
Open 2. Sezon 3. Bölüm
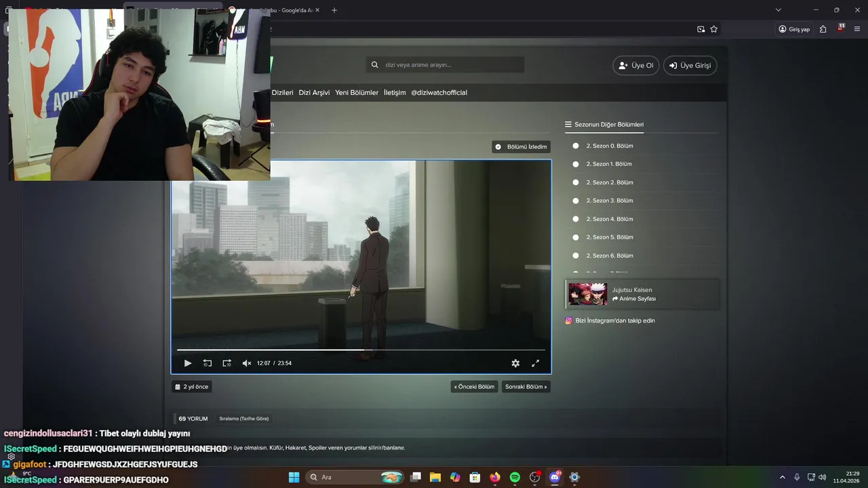pyautogui.click(x=610, y=201)
